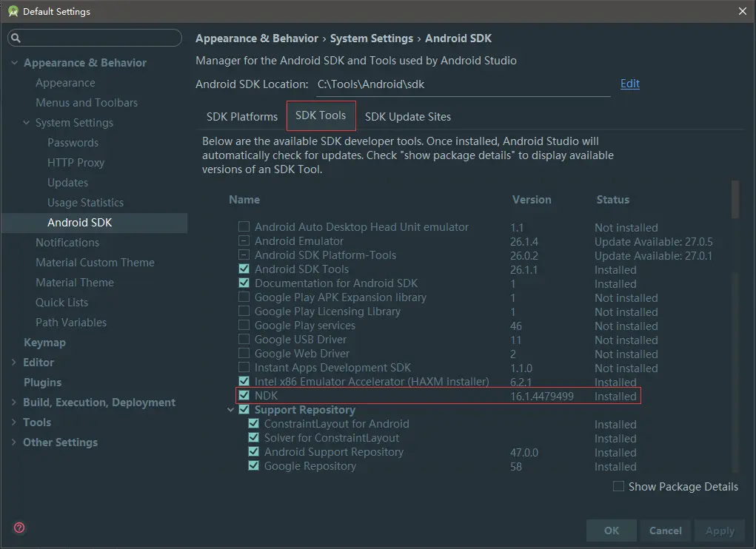
Task: Expand Other Settings node
Action: pyautogui.click(x=14, y=442)
